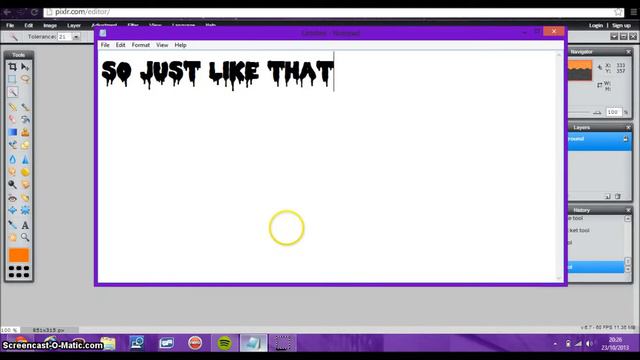The image size is (640, 360).
Task: Select the Lasso tool
Action: [25, 79]
